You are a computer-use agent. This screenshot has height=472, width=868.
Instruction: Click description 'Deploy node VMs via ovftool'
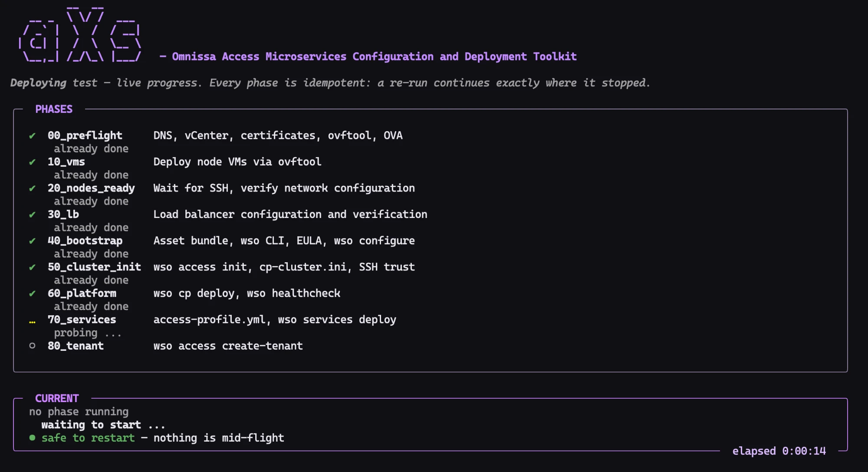click(x=237, y=162)
